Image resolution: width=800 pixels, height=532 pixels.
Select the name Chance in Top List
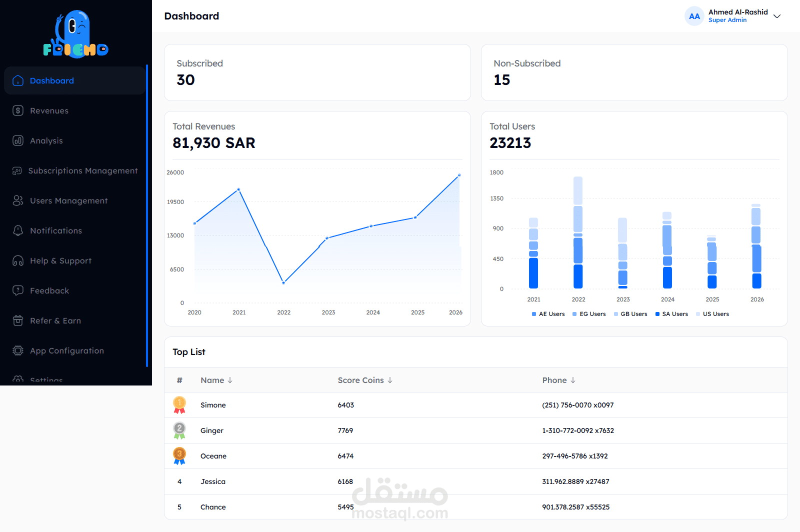coord(213,507)
